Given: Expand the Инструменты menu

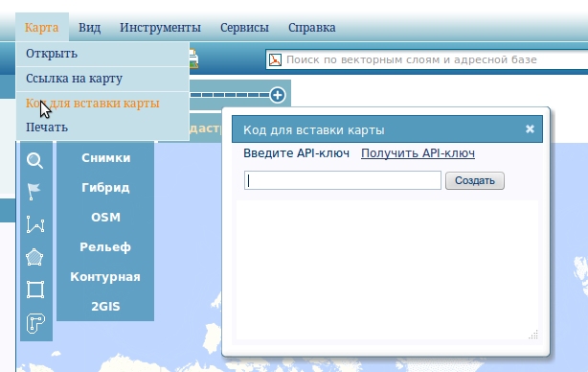Looking at the screenshot, I should click(160, 28).
